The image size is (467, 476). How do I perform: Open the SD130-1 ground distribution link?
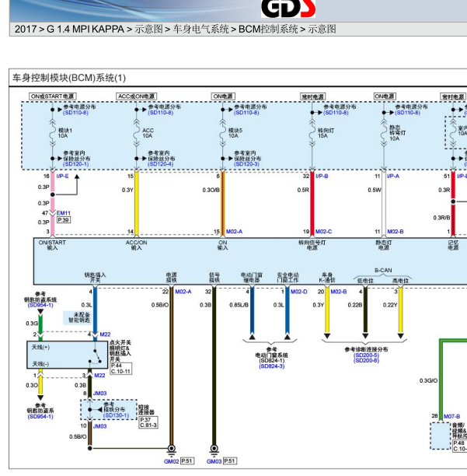click(116, 415)
